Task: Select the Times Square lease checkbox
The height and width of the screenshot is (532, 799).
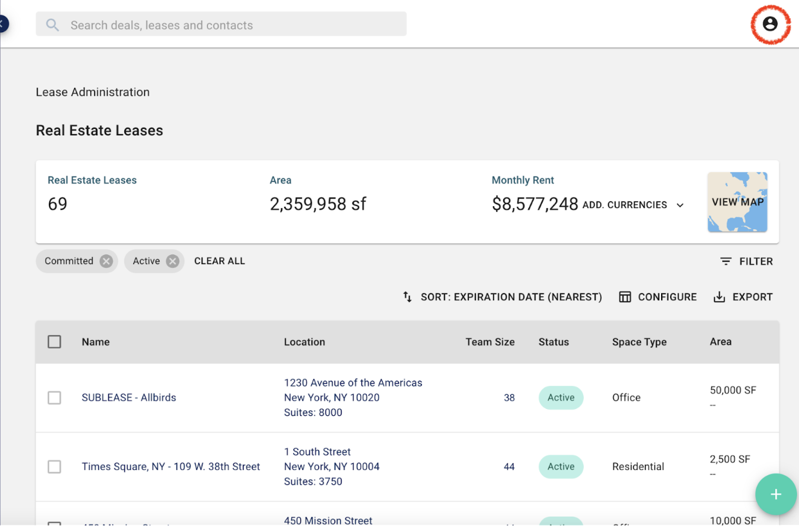Action: (x=55, y=467)
